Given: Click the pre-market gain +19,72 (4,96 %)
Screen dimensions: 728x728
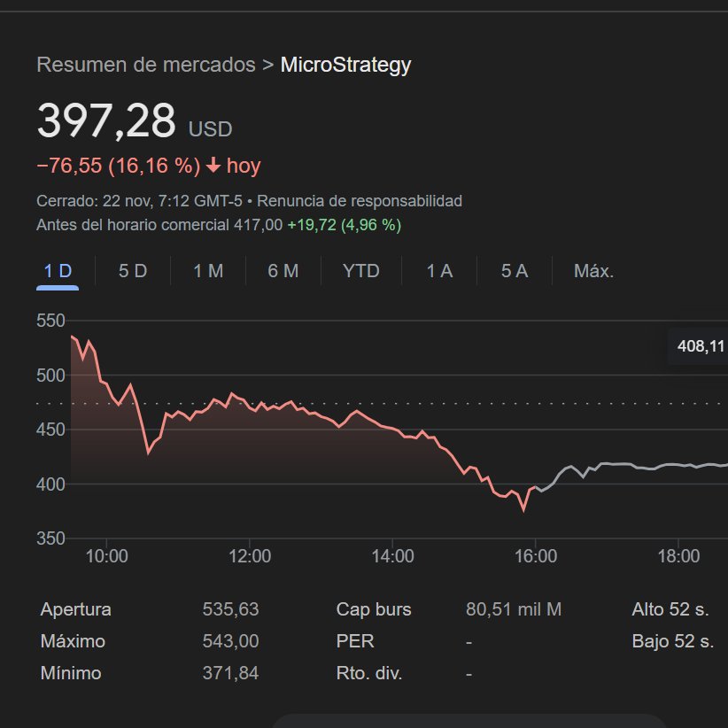Looking at the screenshot, I should (x=344, y=225).
